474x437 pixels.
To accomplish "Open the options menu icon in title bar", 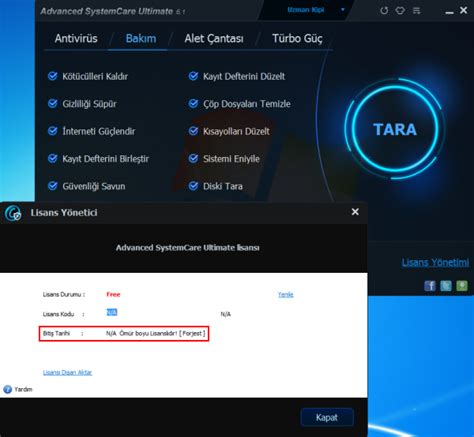I will (x=416, y=11).
